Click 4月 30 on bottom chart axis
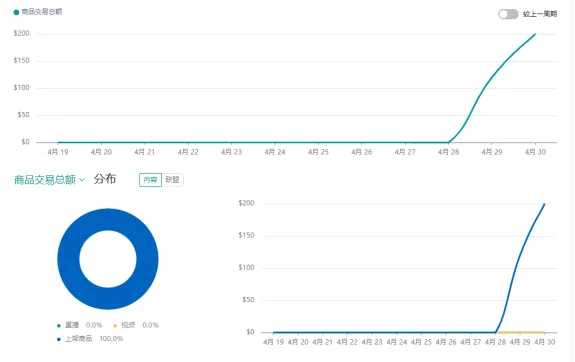 pos(545,342)
